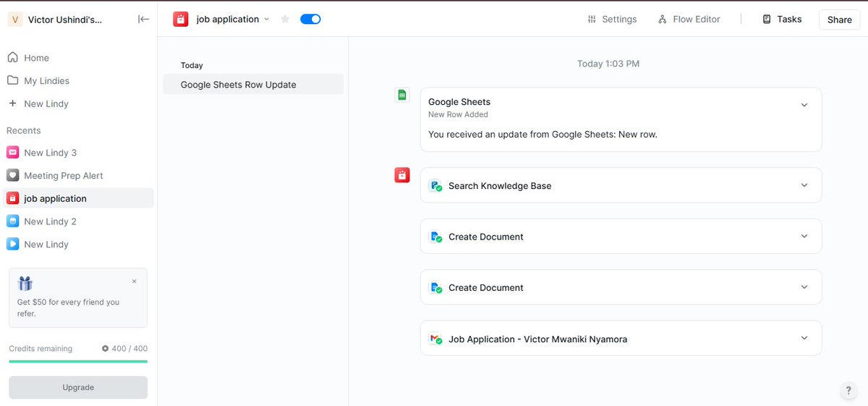Click the red job application header icon
Screen dimensions: 868x406
pyautogui.click(x=181, y=20)
